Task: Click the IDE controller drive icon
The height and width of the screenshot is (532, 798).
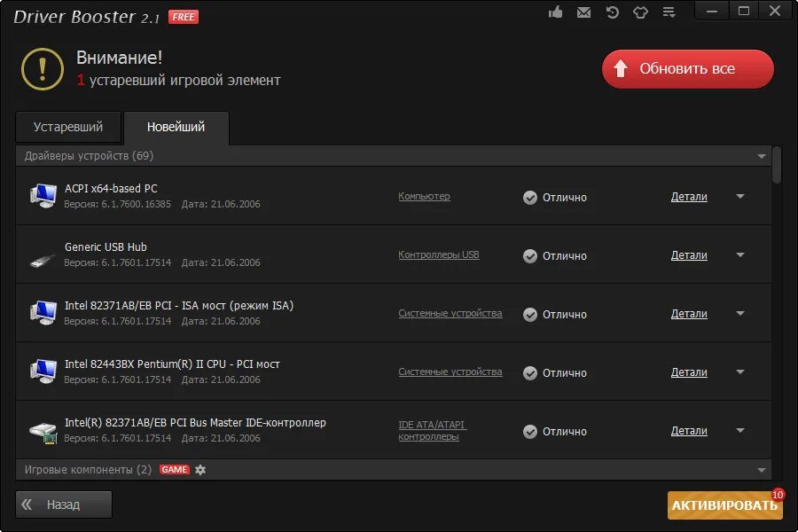Action: point(43,432)
